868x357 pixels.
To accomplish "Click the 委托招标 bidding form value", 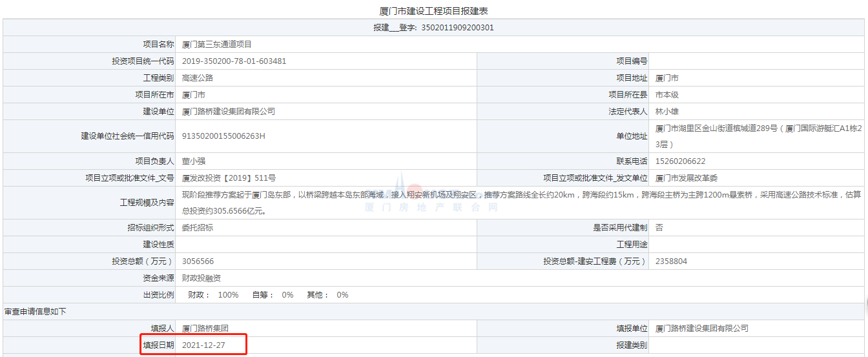I will click(198, 228).
